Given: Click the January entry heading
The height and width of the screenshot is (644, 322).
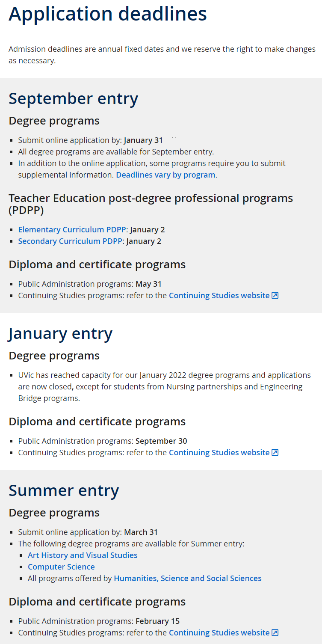Looking at the screenshot, I should (x=60, y=333).
